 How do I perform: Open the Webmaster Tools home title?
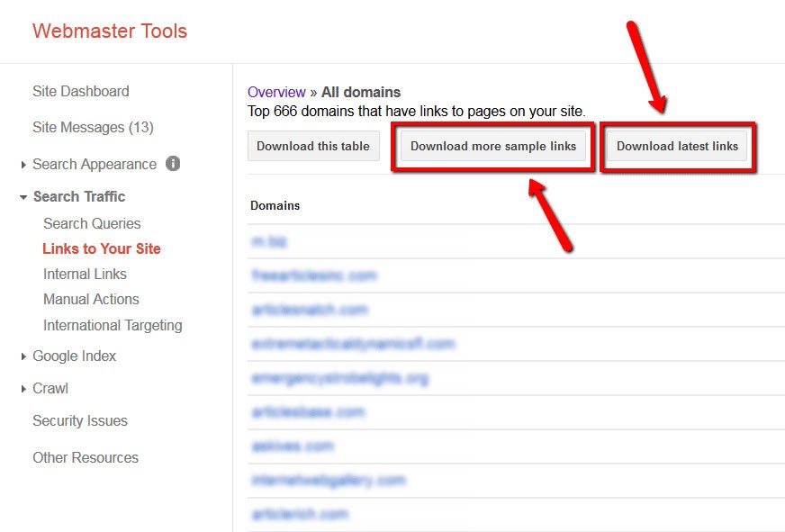(x=110, y=31)
